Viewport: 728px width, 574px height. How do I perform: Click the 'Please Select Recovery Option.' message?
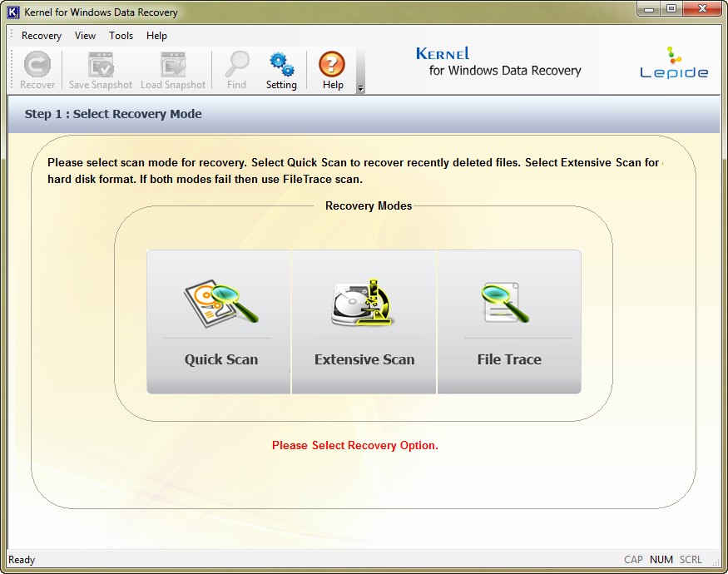coord(355,445)
